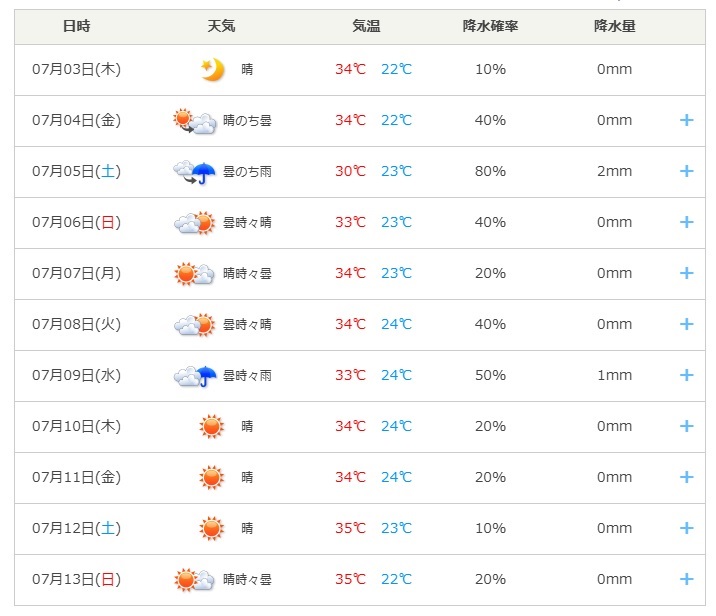Screen dimensions: 716x616
Task: Expand the 07月09日 rain forecast row
Action: (x=686, y=375)
